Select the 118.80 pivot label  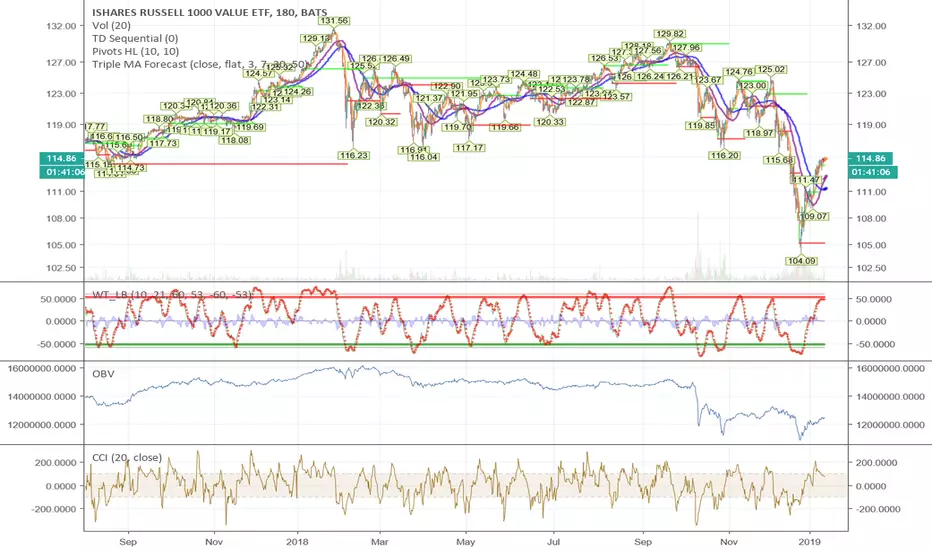(159, 119)
